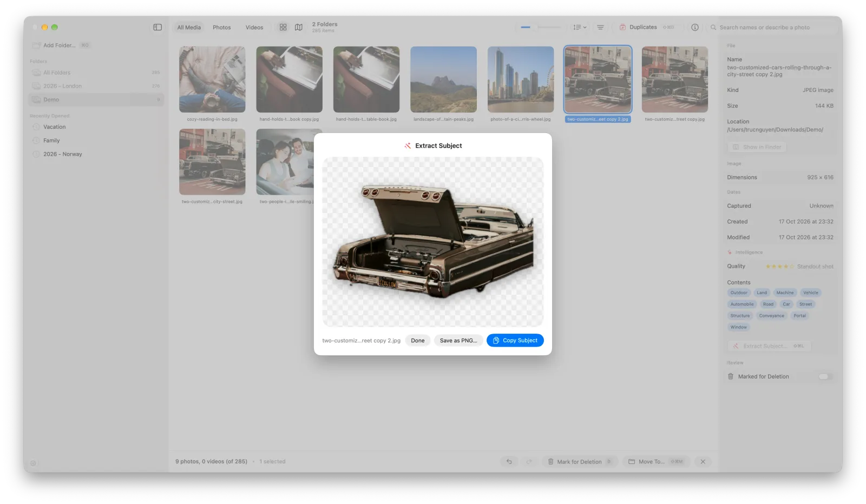Viewport: 866px width, 504px height.
Task: Toggle the info inspector icon
Action: 695,27
